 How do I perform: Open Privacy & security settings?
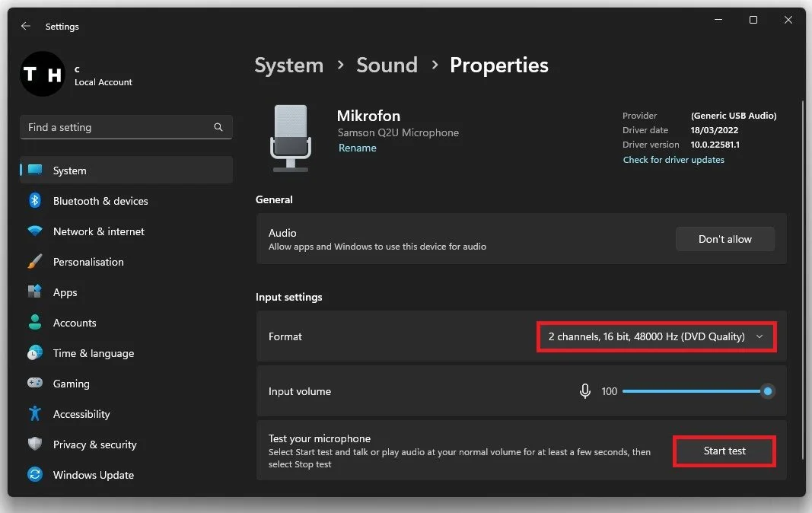[94, 444]
